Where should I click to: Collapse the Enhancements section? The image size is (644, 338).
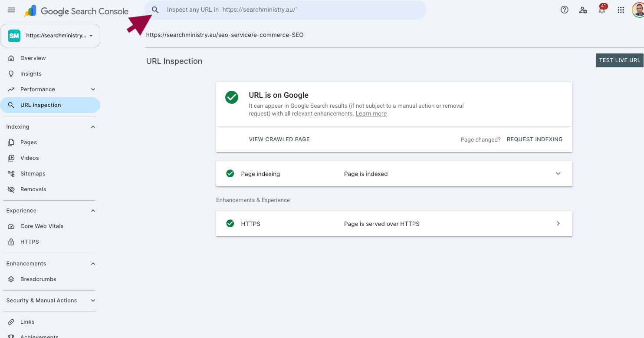pyautogui.click(x=93, y=264)
